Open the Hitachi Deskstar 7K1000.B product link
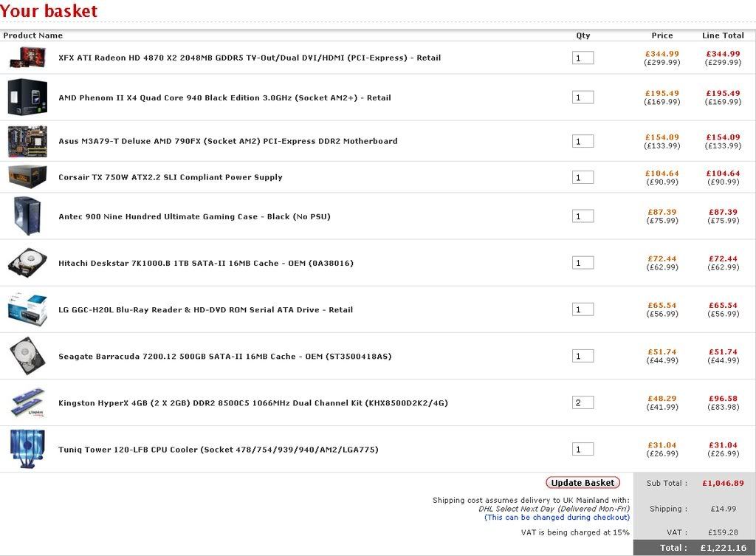 tap(206, 264)
